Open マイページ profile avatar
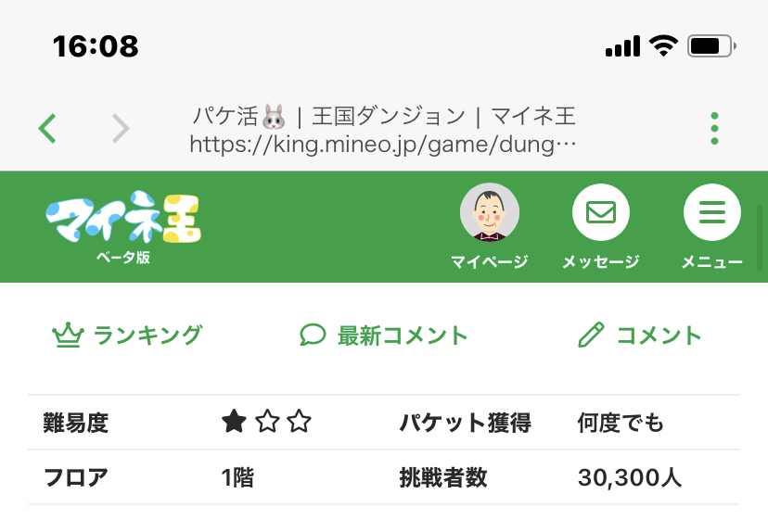Screen dimensions: 768x532 [x=489, y=213]
